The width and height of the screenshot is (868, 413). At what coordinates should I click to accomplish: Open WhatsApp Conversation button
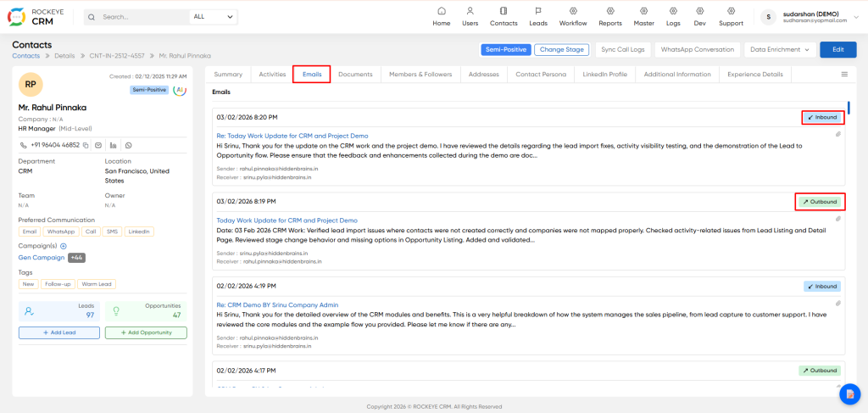coord(697,49)
